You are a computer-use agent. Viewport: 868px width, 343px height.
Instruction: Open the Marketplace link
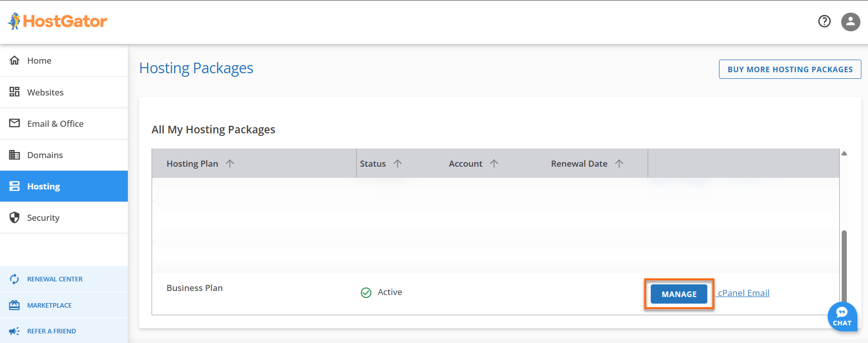point(64,305)
